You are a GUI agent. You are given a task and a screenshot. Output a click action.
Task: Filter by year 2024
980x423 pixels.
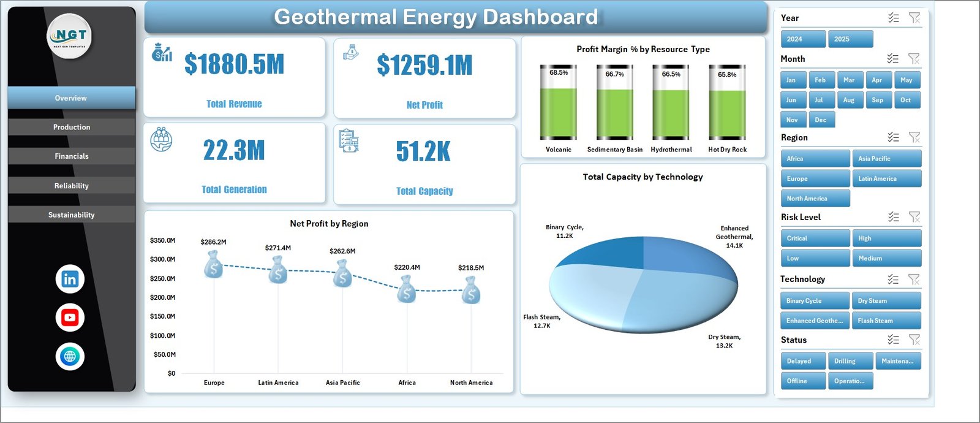[803, 39]
